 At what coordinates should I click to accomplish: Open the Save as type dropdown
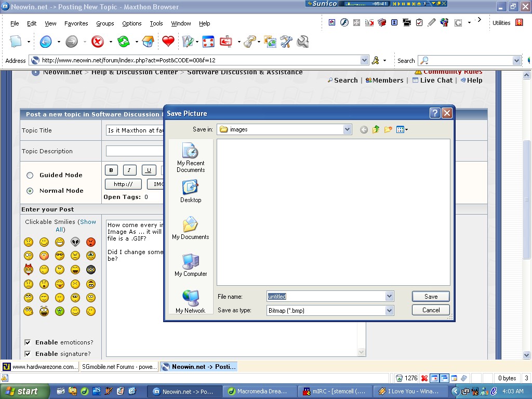389,310
